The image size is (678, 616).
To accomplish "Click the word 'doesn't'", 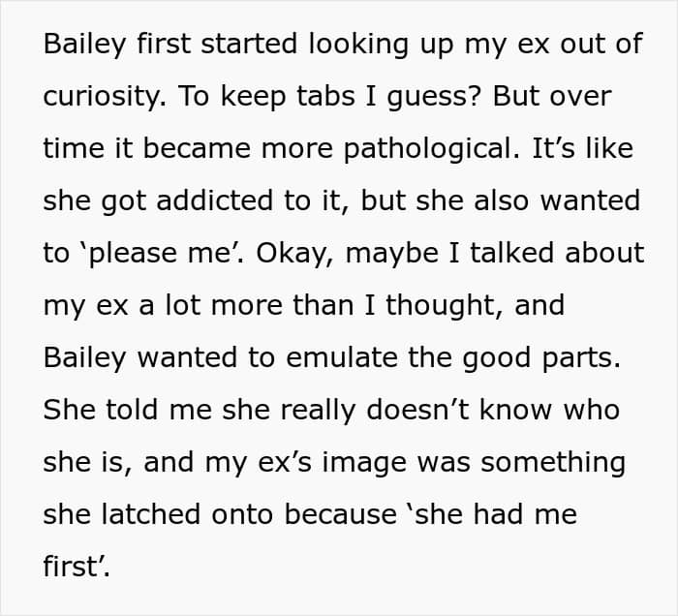I will [x=417, y=410].
